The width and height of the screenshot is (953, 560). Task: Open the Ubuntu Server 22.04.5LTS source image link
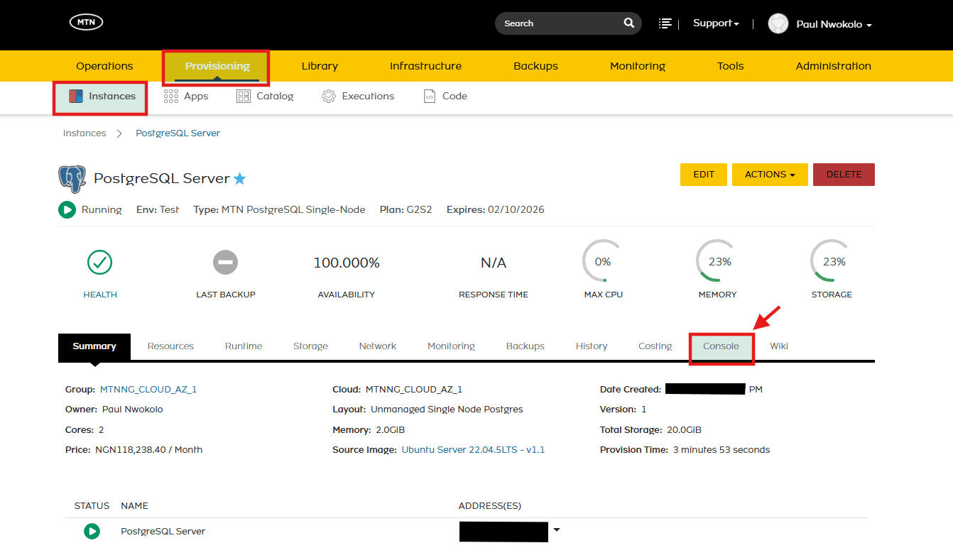(x=473, y=450)
